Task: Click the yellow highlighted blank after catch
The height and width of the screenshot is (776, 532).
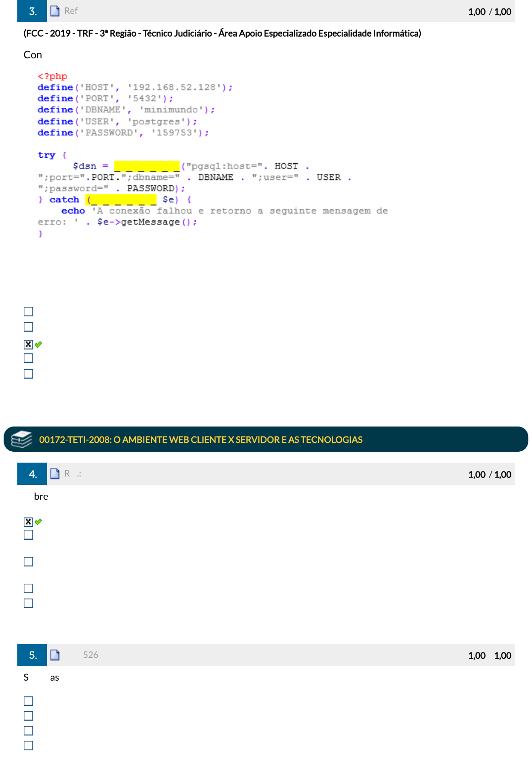Action: [x=122, y=200]
